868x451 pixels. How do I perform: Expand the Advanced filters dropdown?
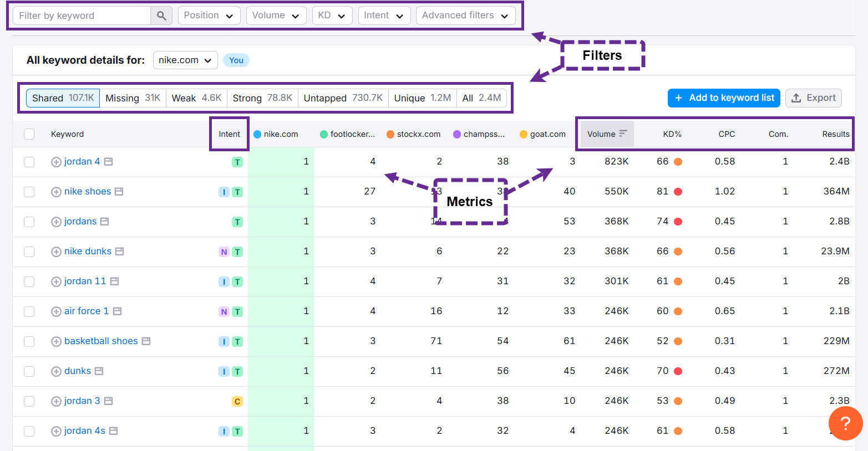[466, 16]
